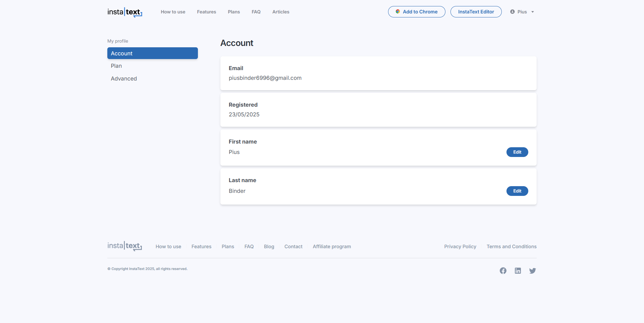Expand the Pius account dropdown arrow
The width and height of the screenshot is (644, 323).
pos(532,12)
